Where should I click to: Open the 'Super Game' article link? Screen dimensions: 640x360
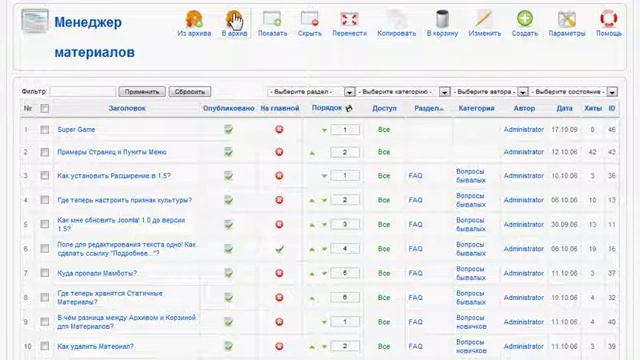coord(76,129)
